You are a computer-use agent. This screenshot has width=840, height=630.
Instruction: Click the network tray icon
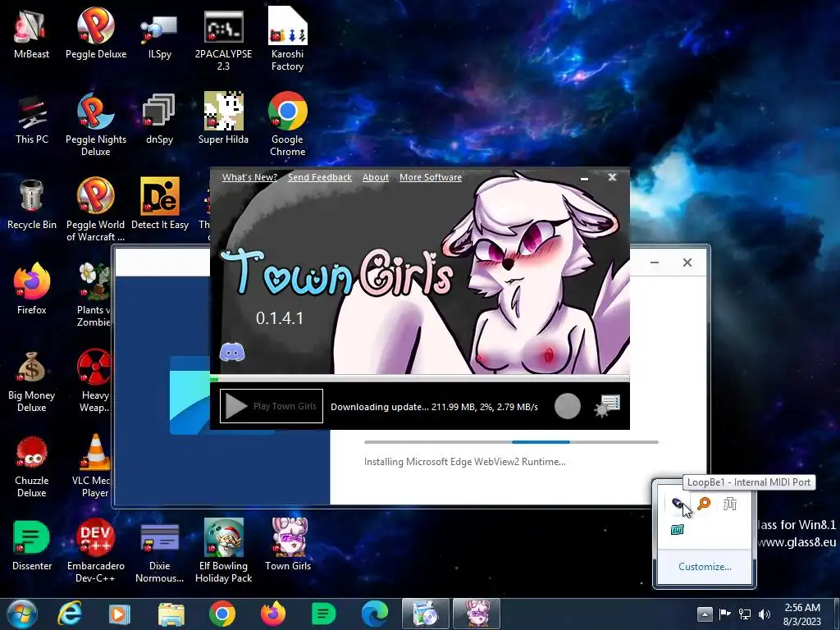(x=745, y=614)
